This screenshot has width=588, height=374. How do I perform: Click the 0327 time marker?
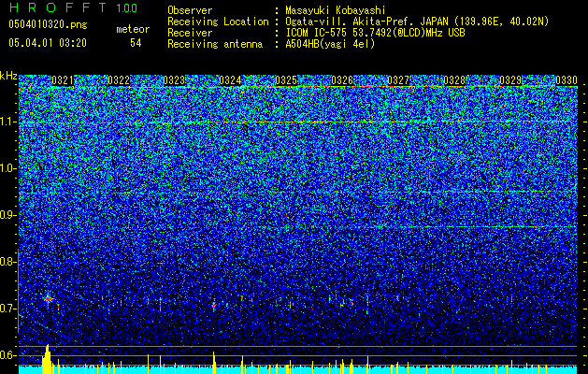(398, 80)
